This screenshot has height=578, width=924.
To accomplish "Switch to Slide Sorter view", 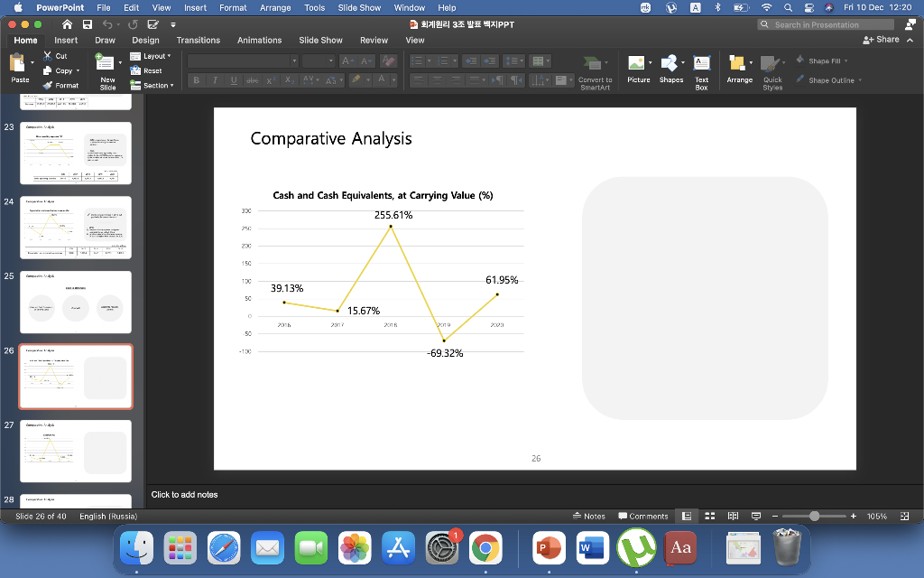I will [x=709, y=516].
